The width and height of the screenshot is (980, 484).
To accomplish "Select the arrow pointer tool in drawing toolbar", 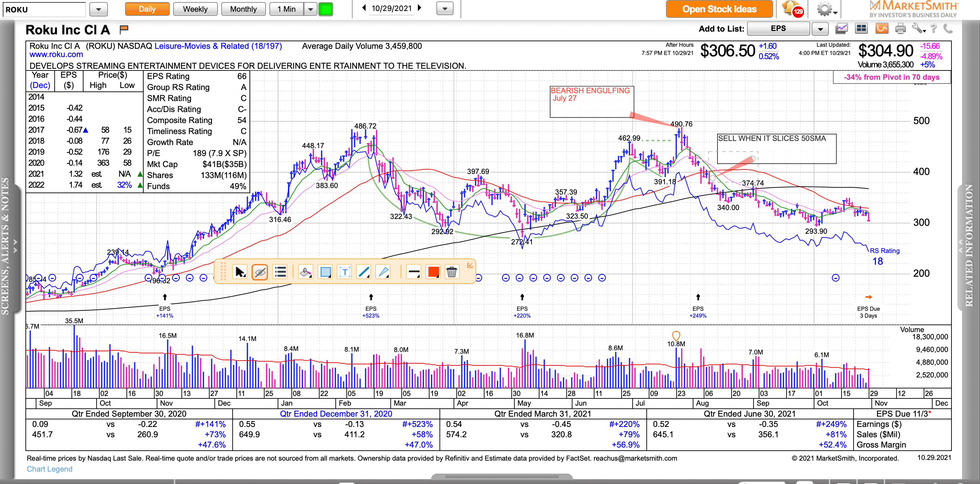I will pyautogui.click(x=240, y=272).
